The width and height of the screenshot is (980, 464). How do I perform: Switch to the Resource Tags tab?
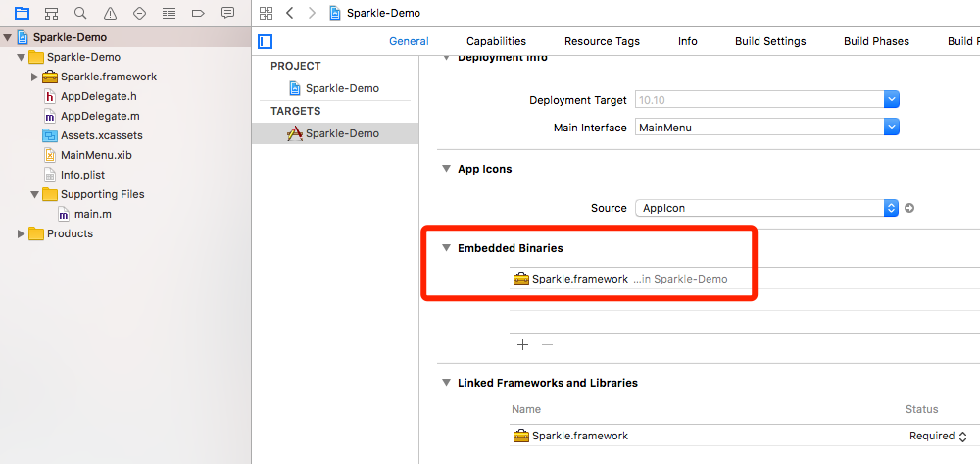[602, 41]
